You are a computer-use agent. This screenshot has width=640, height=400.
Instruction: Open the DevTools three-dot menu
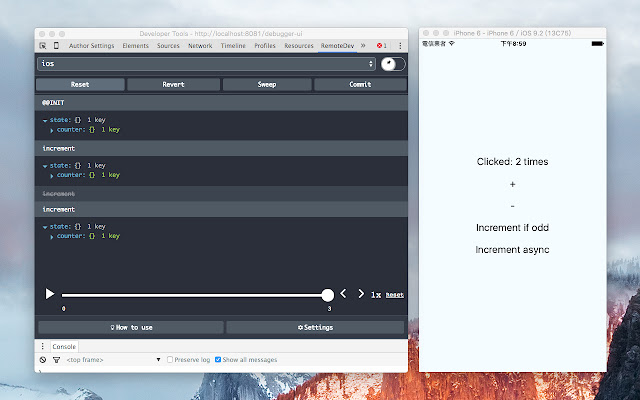click(x=400, y=46)
